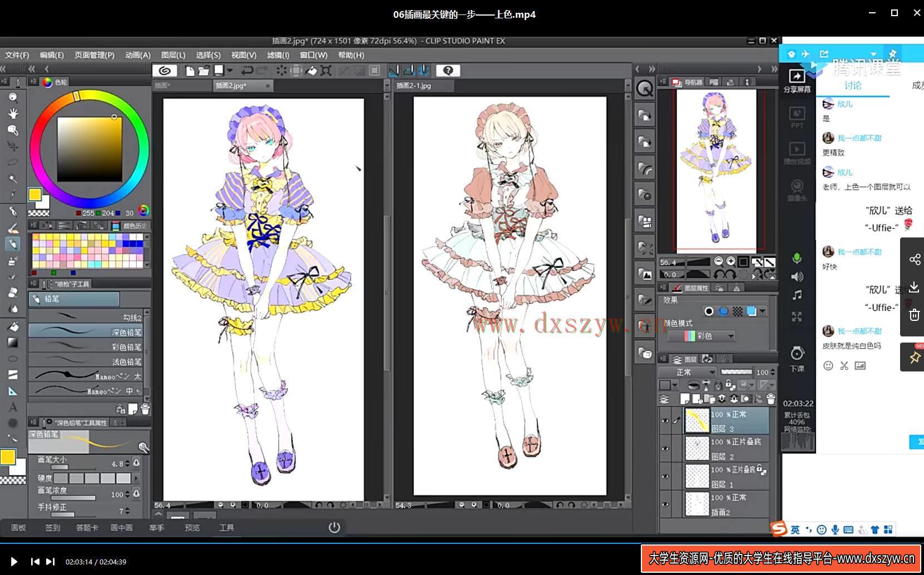Select the Eyedropper tool

tap(13, 195)
